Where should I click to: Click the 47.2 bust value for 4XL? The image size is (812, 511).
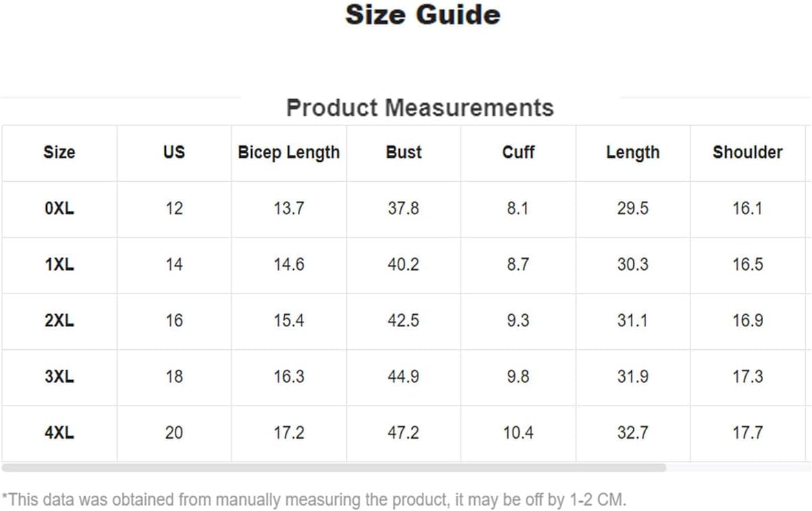(403, 432)
